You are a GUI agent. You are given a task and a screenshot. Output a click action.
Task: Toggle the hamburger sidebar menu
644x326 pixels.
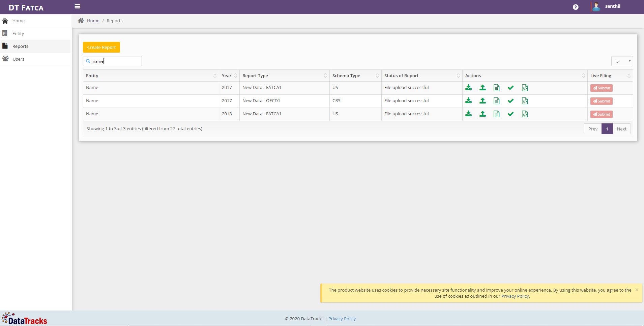77,6
